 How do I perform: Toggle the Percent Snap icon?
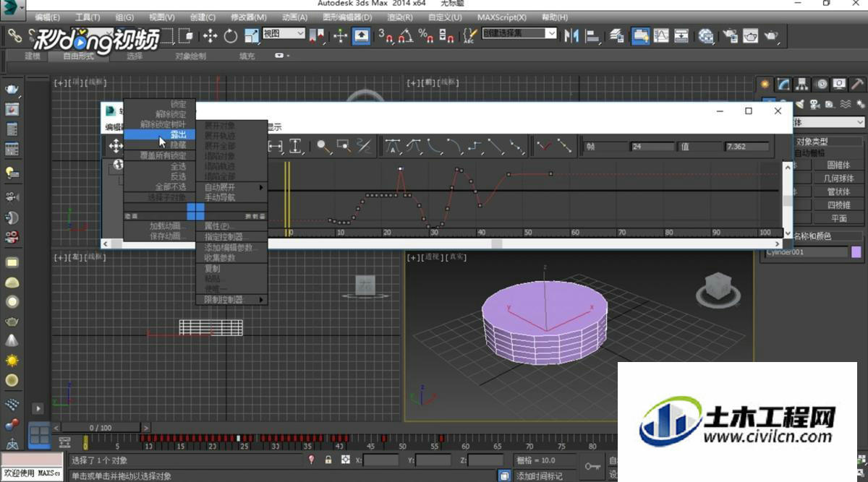click(425, 35)
